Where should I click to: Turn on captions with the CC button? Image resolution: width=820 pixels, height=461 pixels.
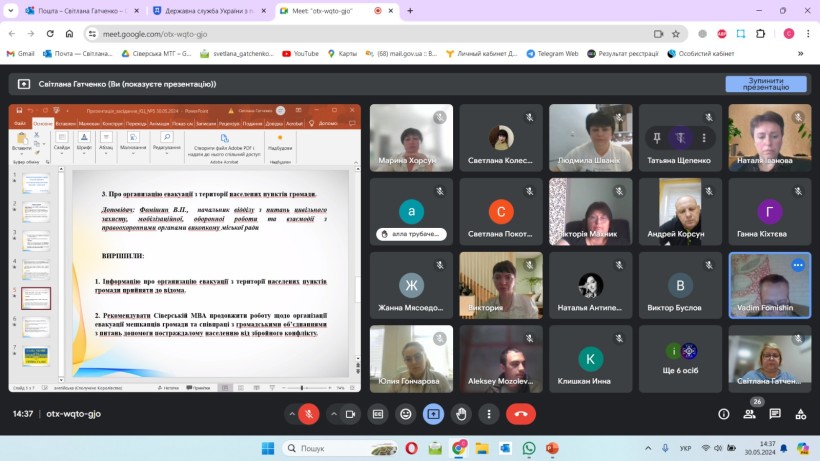tap(378, 414)
